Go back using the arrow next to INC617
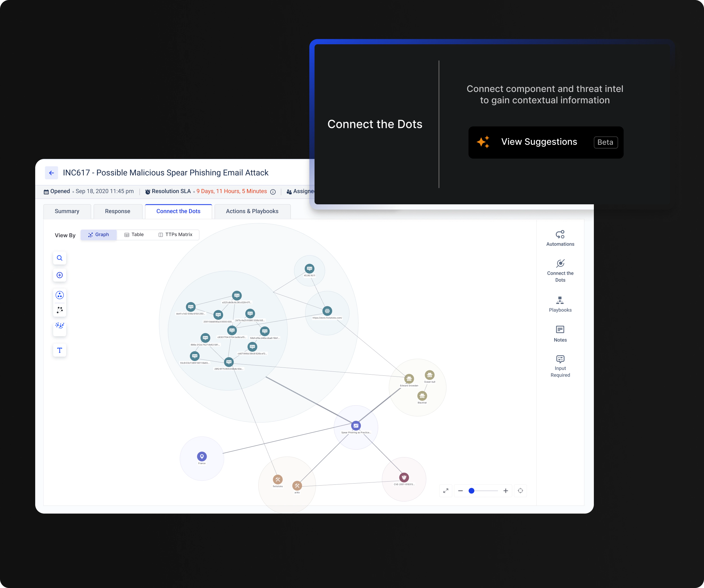Screen dimensions: 704x588 tap(51, 173)
